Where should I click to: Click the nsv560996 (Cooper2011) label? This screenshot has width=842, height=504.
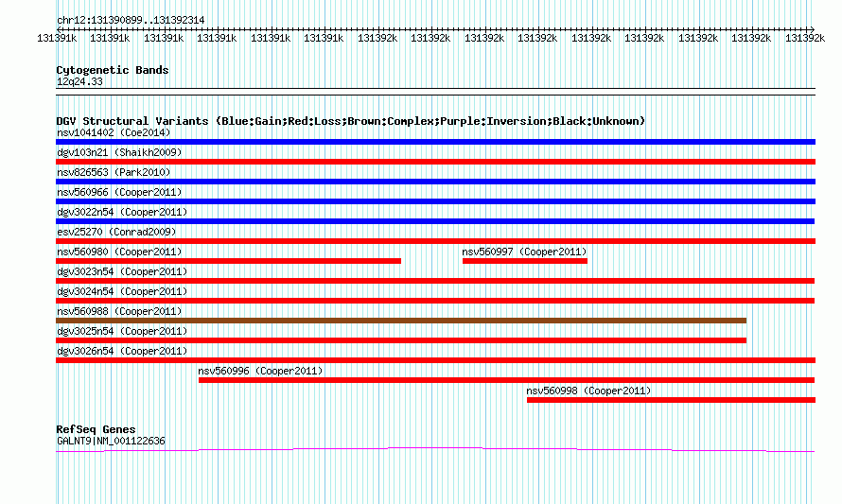(x=260, y=371)
